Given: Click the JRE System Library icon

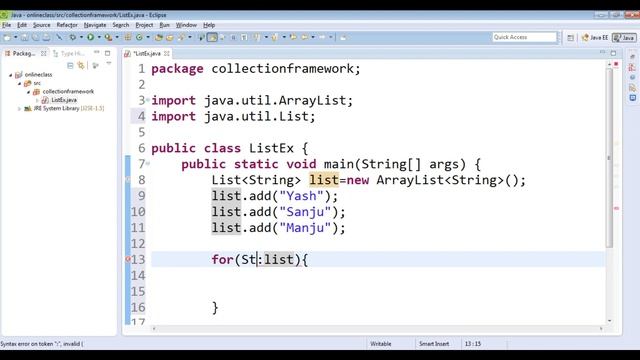Looking at the screenshot, I should (28, 109).
